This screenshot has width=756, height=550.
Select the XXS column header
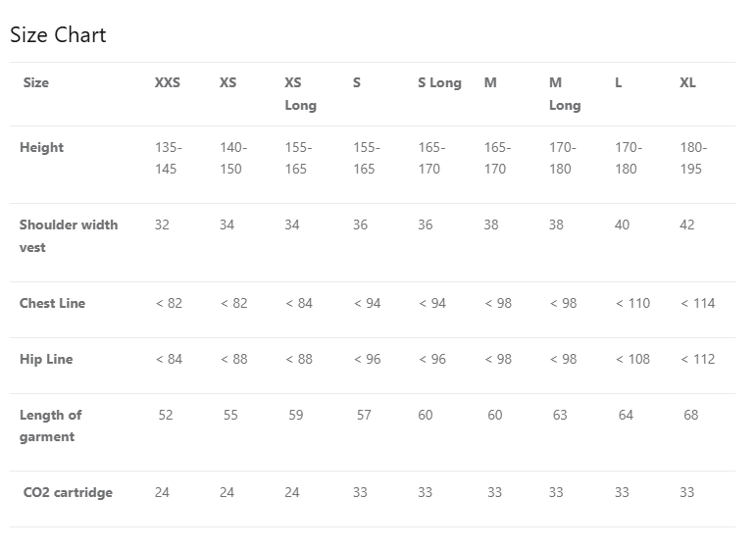[168, 83]
